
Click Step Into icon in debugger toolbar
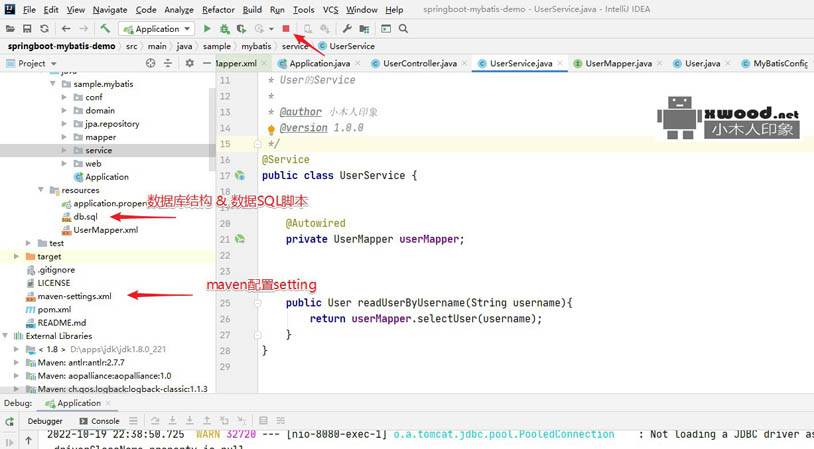pos(172,420)
